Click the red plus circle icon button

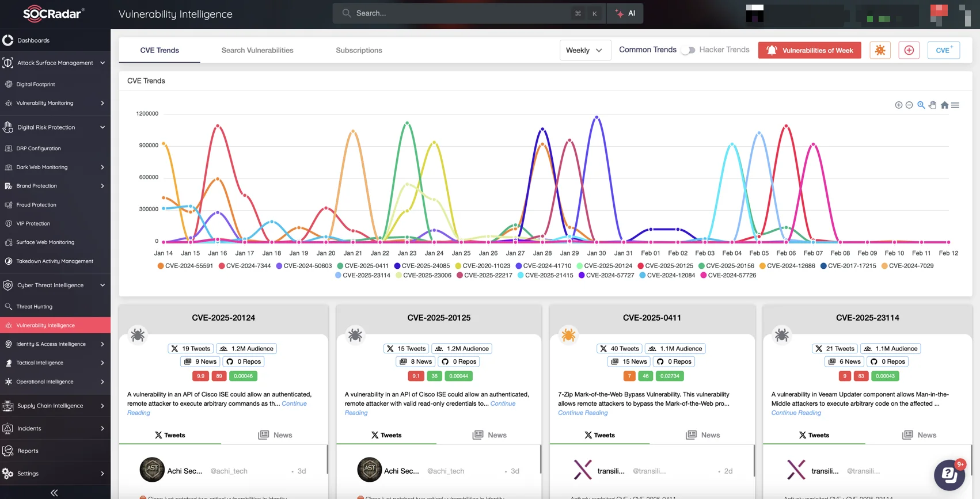pyautogui.click(x=909, y=50)
